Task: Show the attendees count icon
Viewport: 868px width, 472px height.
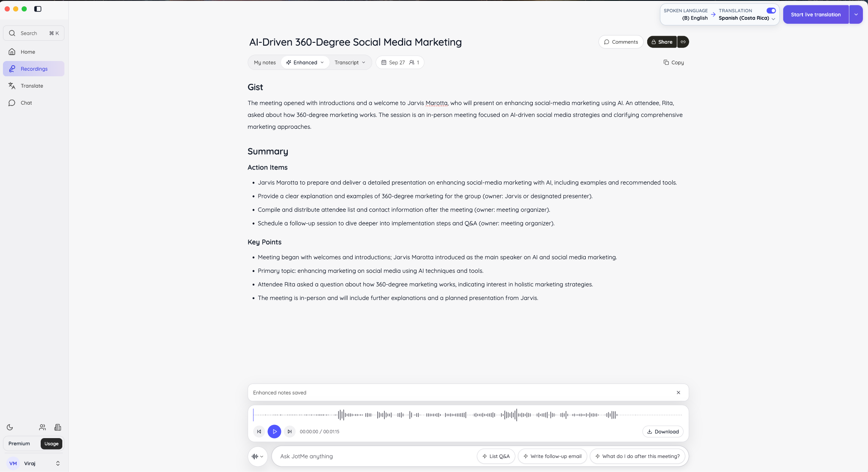Action: 414,62
